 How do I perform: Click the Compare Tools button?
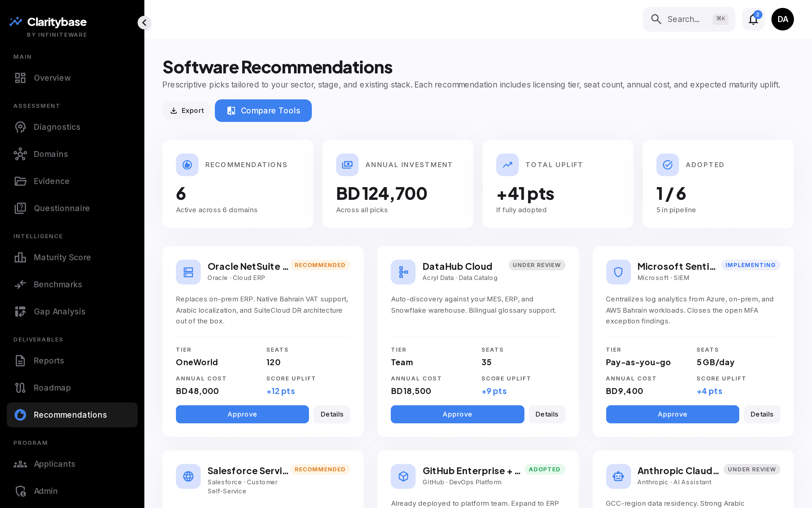click(x=263, y=111)
